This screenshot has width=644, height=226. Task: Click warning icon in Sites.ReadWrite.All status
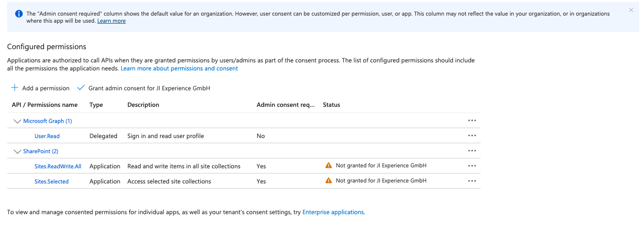(329, 165)
